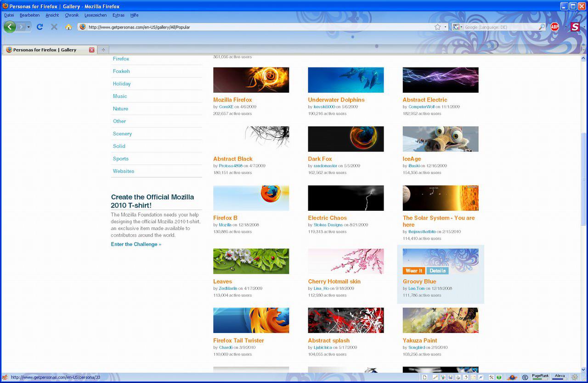Click the red S toolbar icon
Viewport: 588px width, 383px height.
coord(575,27)
